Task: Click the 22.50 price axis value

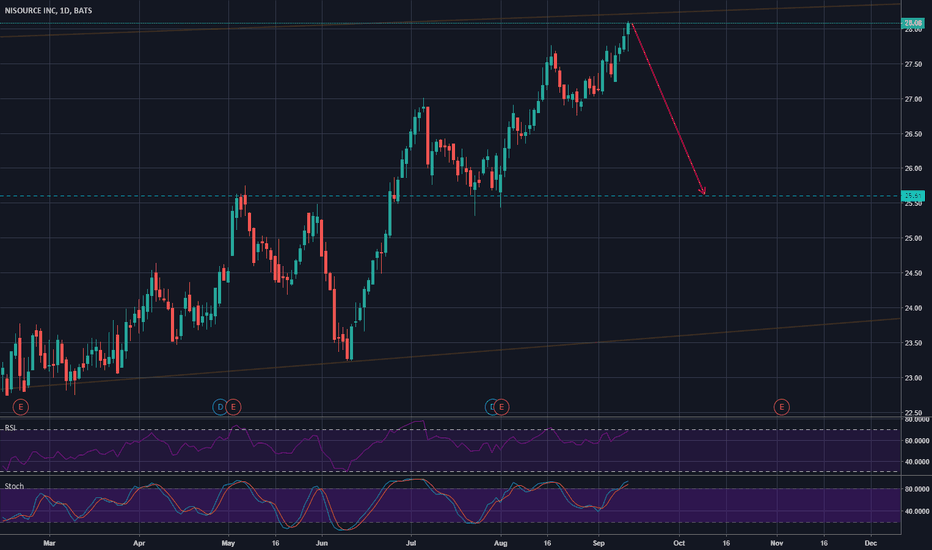Action: point(914,413)
